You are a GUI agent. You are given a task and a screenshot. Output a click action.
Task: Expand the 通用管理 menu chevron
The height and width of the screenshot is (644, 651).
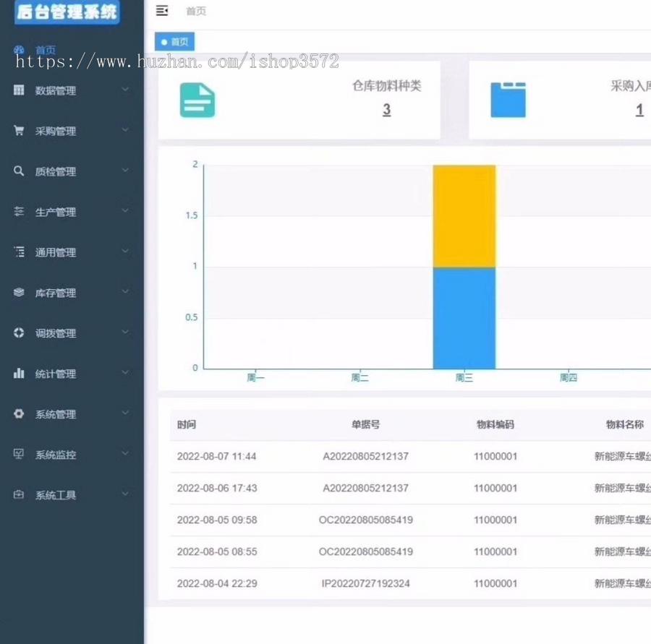tap(125, 251)
